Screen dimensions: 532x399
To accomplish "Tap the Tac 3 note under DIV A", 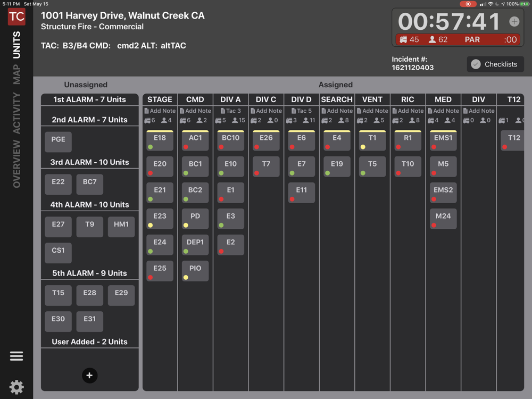I will pyautogui.click(x=230, y=111).
